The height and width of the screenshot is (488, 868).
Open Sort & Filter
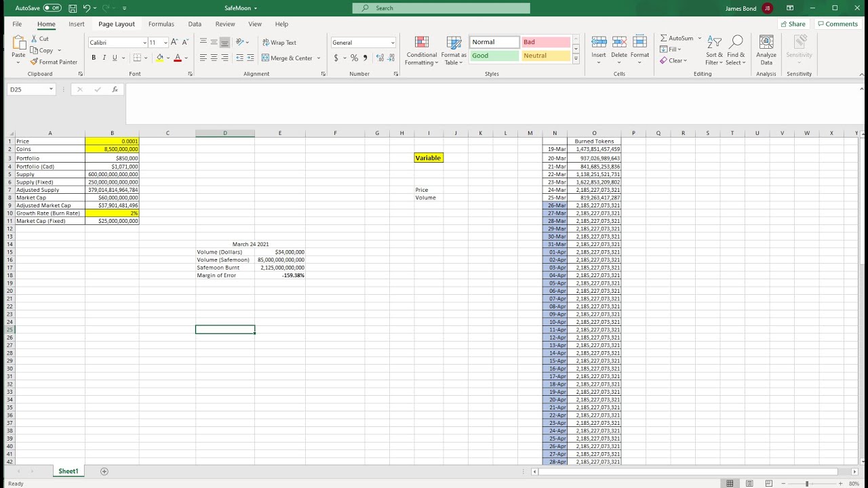tap(715, 50)
